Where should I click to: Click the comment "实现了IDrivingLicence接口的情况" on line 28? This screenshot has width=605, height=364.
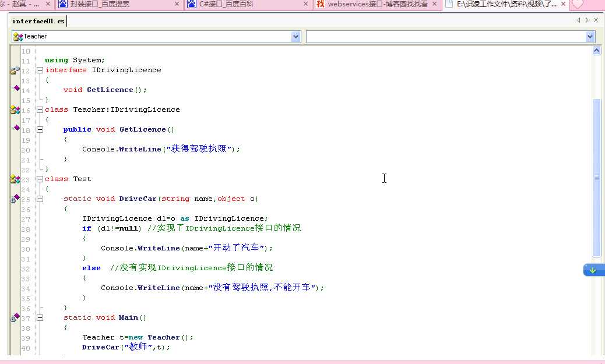tap(224, 228)
